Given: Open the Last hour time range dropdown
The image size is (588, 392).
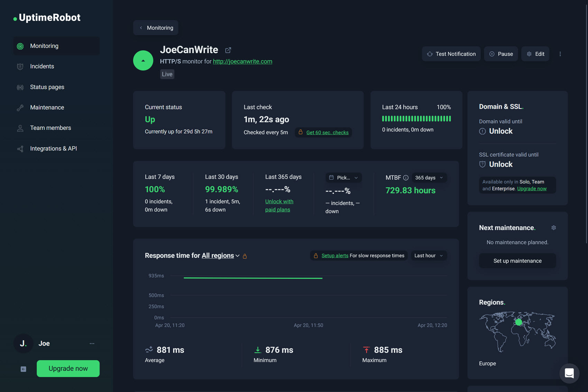Looking at the screenshot, I should tap(429, 255).
